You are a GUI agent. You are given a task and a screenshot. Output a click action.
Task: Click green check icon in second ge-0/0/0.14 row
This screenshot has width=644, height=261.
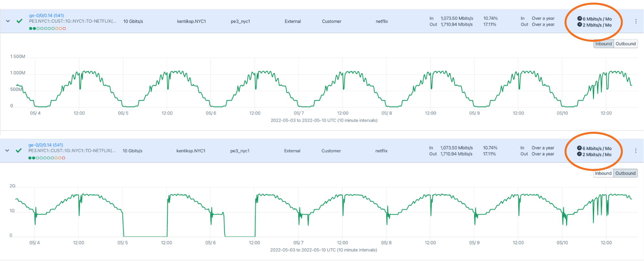tap(19, 151)
